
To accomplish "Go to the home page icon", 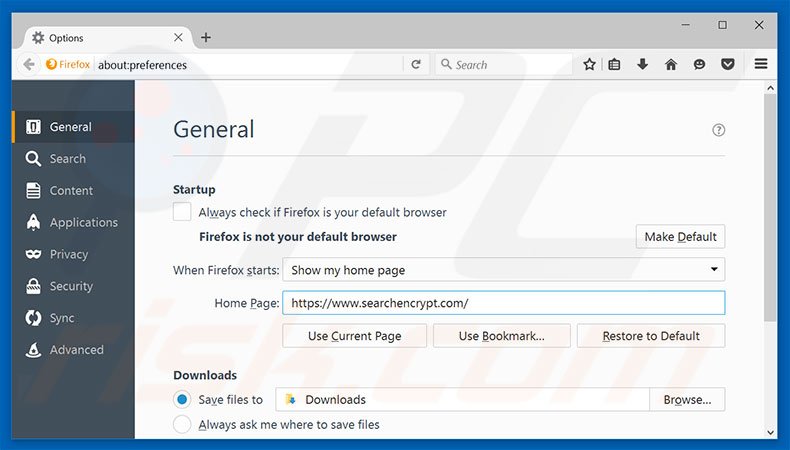I will click(671, 65).
